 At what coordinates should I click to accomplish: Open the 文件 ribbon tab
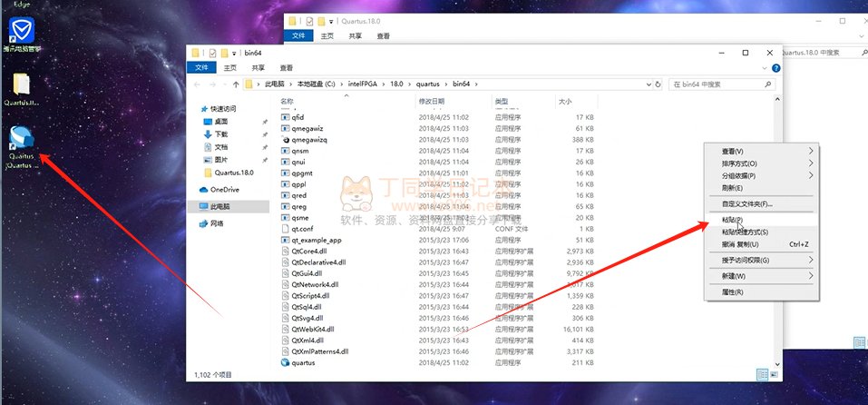pos(202,67)
